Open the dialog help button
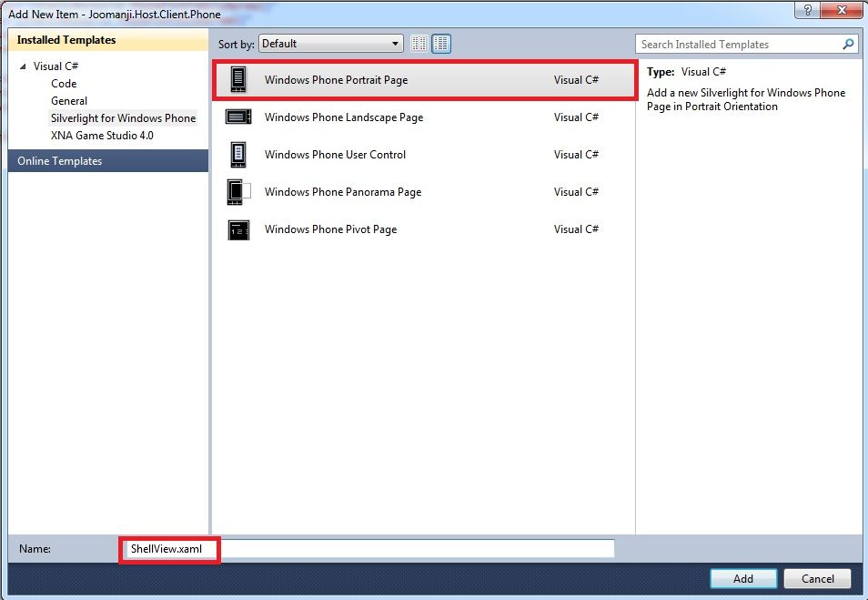The height and width of the screenshot is (600, 868). 808,10
